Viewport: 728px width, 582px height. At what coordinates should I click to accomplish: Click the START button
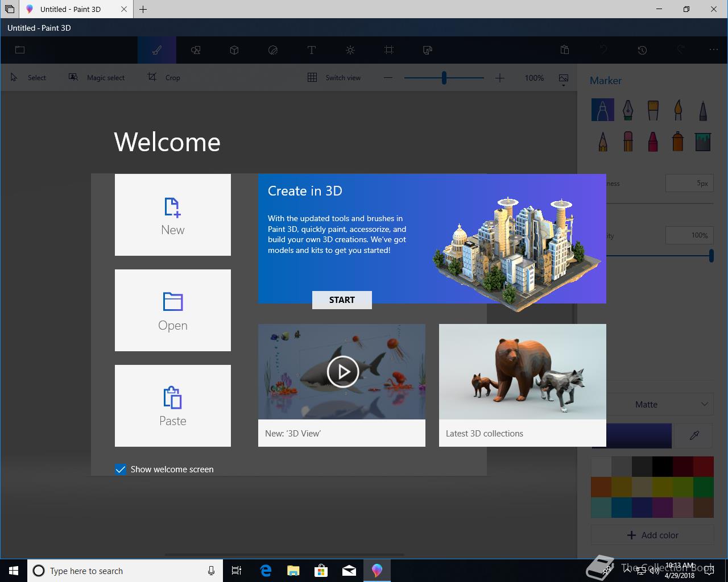(342, 300)
